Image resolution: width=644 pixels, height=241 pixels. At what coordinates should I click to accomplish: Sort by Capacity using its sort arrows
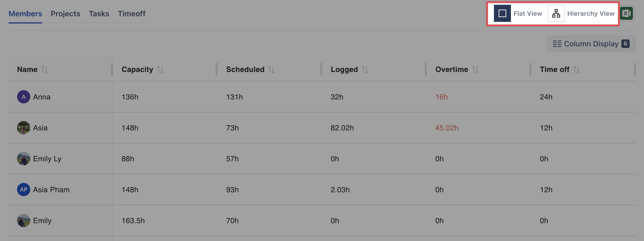tap(160, 70)
